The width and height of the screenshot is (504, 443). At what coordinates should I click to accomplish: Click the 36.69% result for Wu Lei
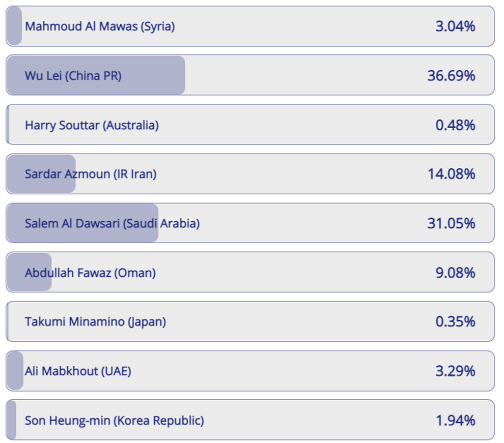pyautogui.click(x=451, y=76)
